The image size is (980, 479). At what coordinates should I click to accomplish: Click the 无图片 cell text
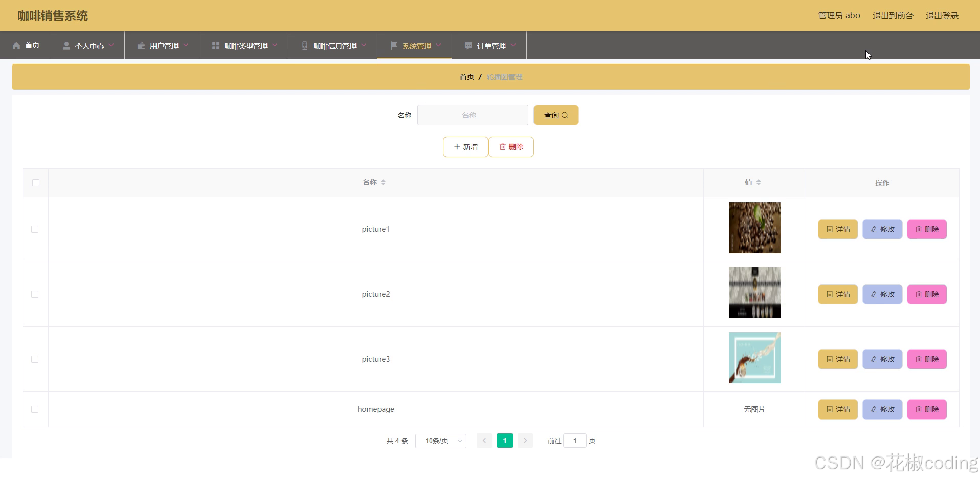754,409
